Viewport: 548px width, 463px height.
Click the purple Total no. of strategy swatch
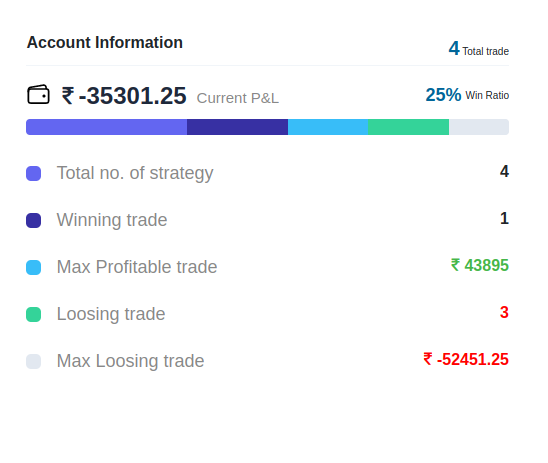(x=34, y=173)
